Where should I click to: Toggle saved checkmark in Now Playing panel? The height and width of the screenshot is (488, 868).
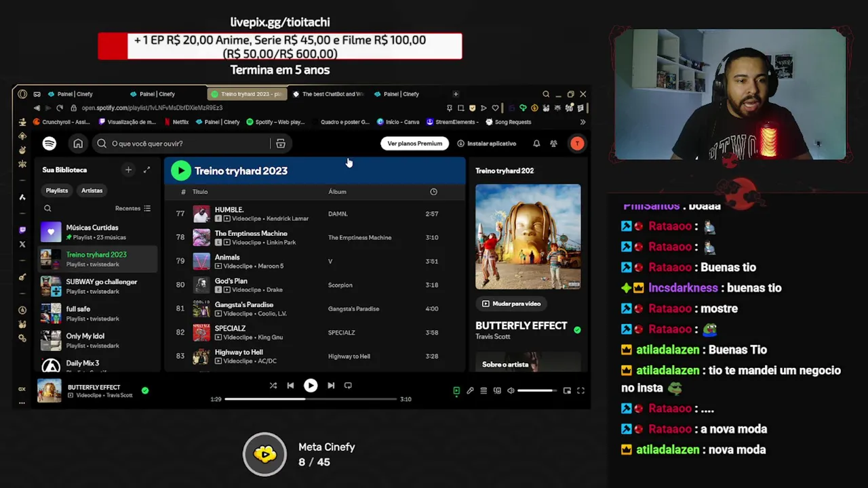point(577,330)
